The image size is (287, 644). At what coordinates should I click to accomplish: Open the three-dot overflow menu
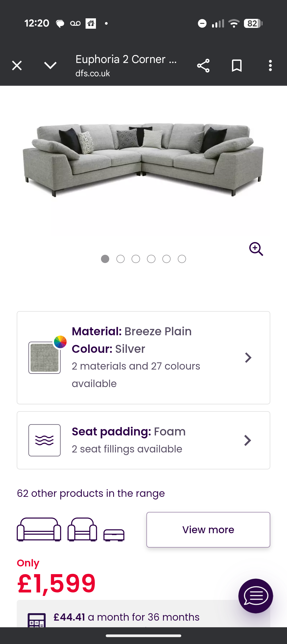click(x=270, y=66)
